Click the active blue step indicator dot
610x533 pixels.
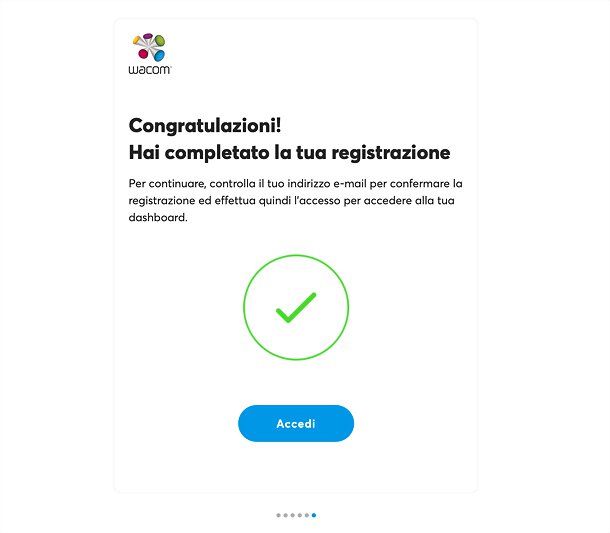click(314, 515)
